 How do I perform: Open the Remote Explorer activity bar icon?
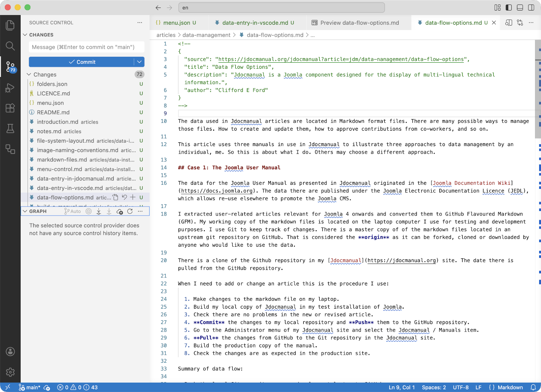(10, 149)
